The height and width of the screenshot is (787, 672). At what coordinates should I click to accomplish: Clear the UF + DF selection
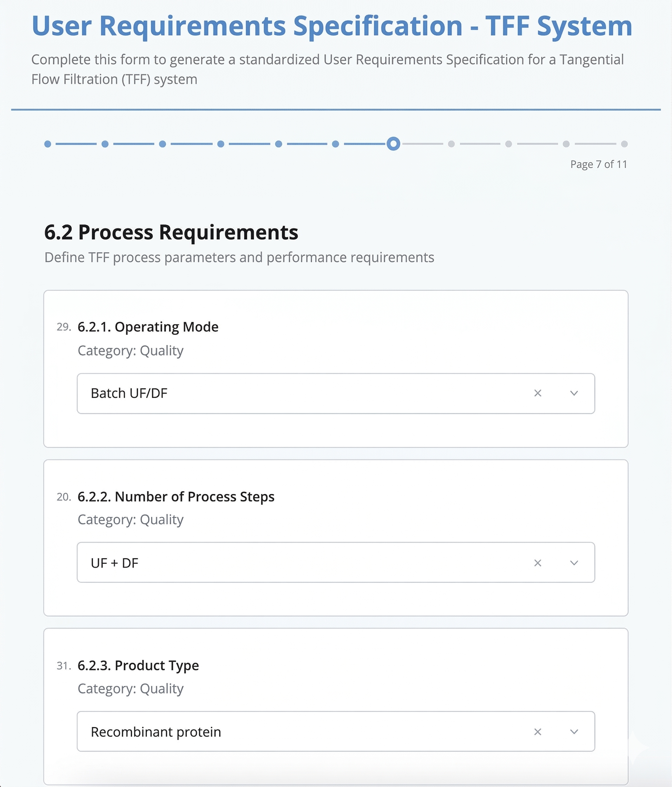(x=538, y=563)
